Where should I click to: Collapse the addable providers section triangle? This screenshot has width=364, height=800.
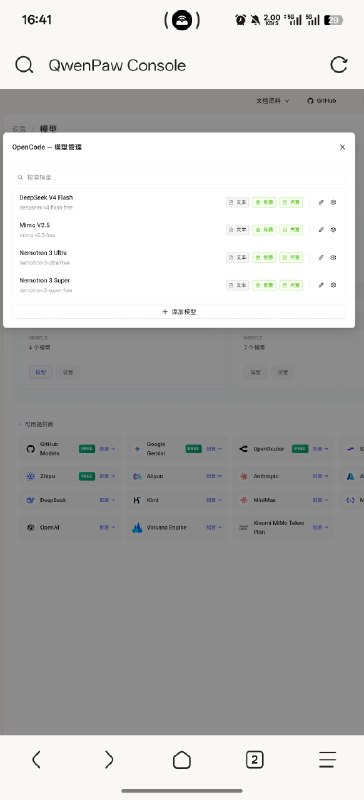[x=20, y=424]
